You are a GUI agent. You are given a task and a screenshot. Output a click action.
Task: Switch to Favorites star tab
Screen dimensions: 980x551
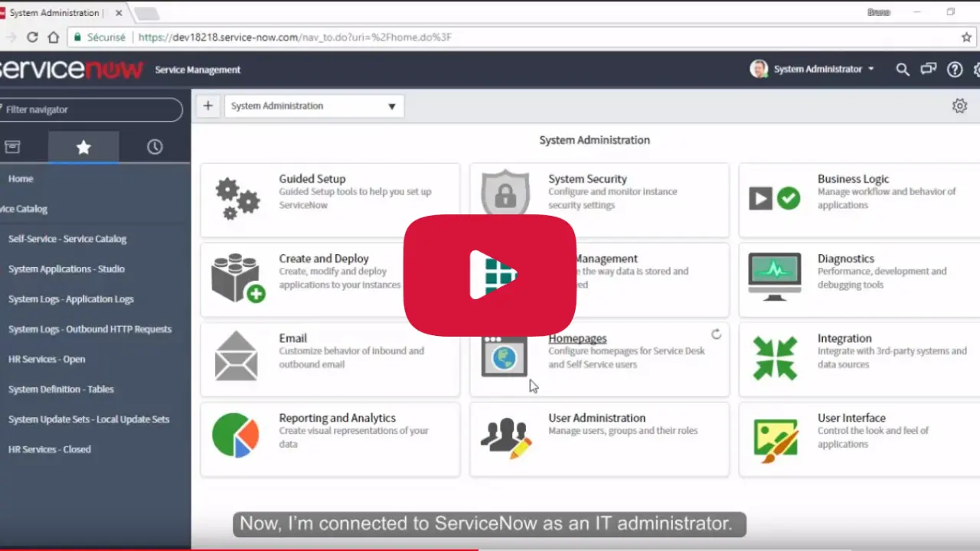click(83, 147)
